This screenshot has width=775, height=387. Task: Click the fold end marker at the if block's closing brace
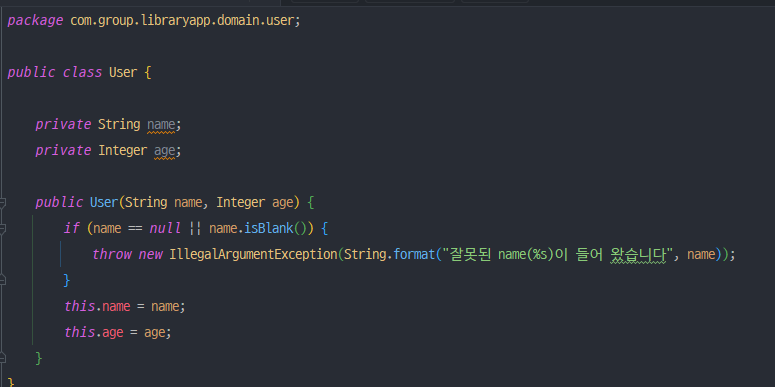(x=2, y=280)
